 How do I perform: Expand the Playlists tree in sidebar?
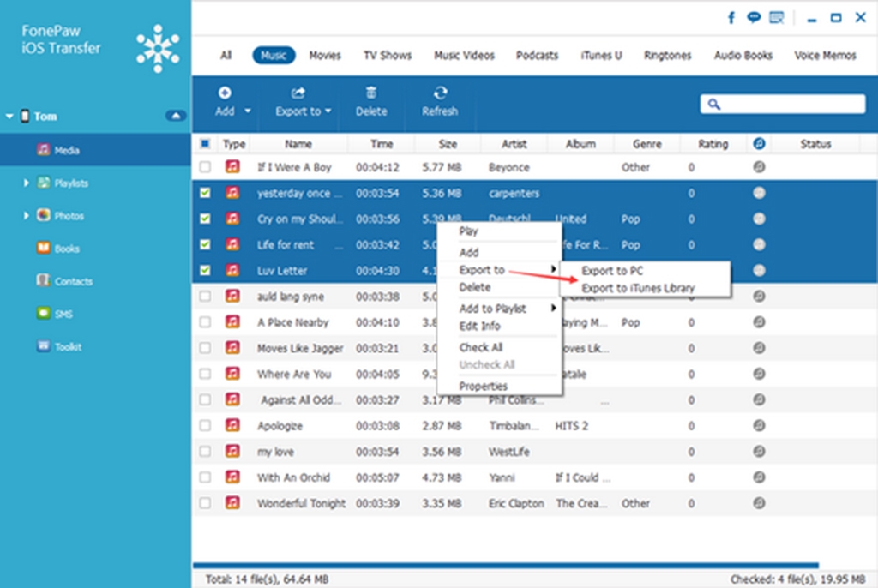(x=27, y=183)
